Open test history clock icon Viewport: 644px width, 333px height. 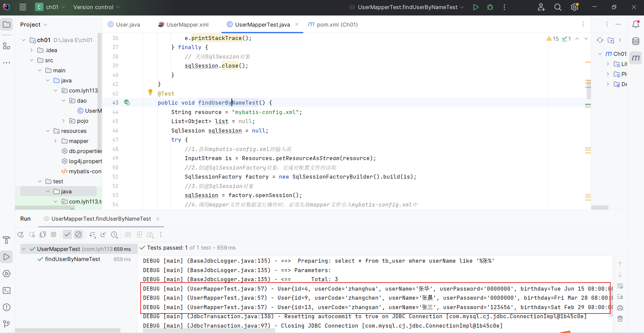[x=114, y=234]
